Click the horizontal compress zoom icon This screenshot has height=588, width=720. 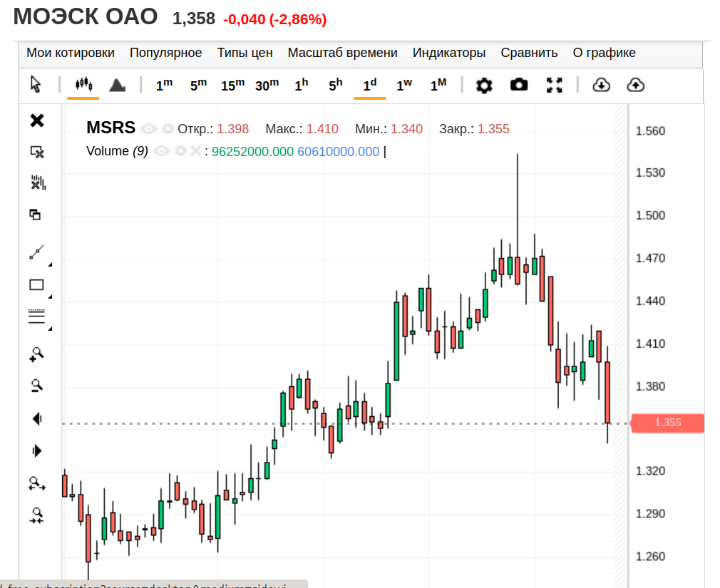click(37, 515)
